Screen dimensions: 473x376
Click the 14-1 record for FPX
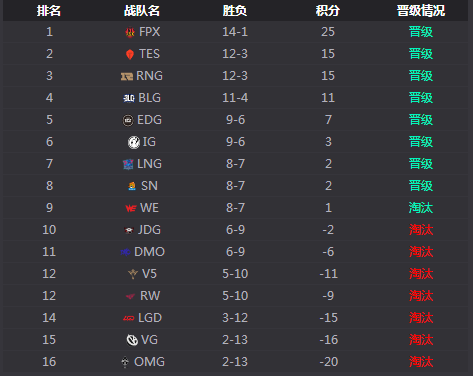coord(235,32)
